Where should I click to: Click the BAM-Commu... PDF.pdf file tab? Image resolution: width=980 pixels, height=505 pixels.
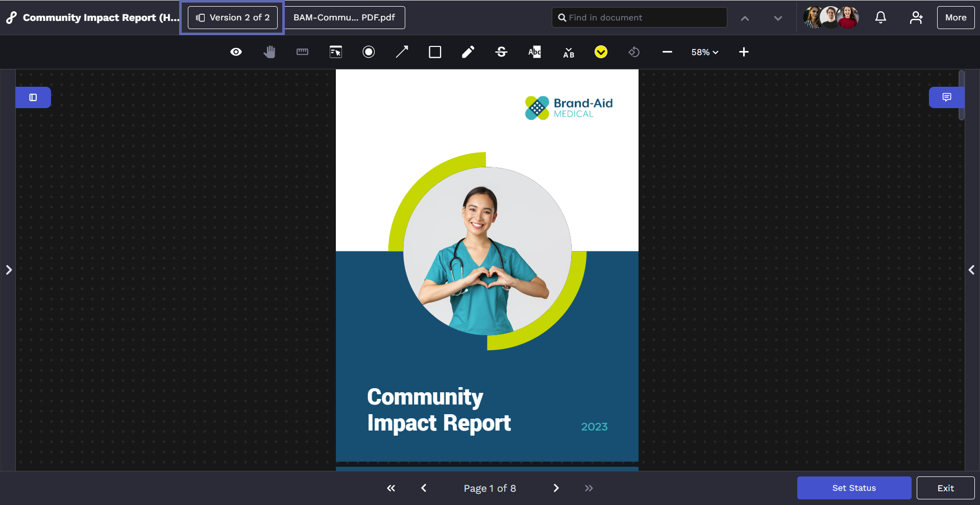click(345, 17)
